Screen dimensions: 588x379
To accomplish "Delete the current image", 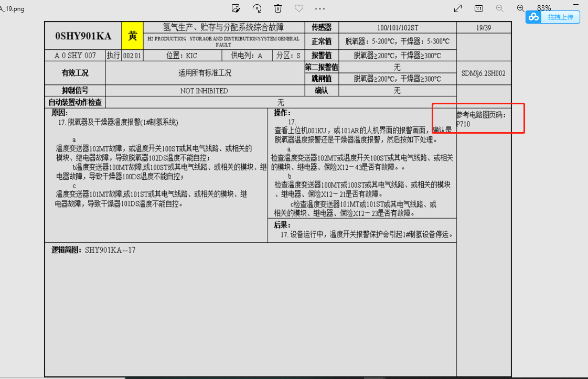I will click(278, 8).
